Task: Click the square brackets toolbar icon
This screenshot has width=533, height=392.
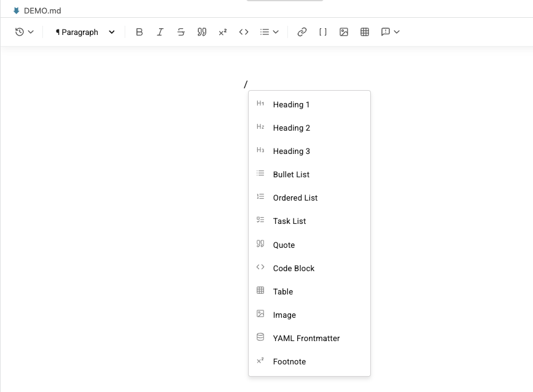Action: [323, 32]
